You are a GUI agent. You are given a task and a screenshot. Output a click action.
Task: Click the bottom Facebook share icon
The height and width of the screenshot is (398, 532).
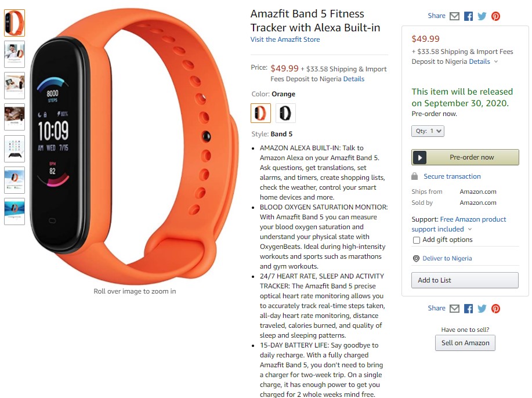coord(468,309)
